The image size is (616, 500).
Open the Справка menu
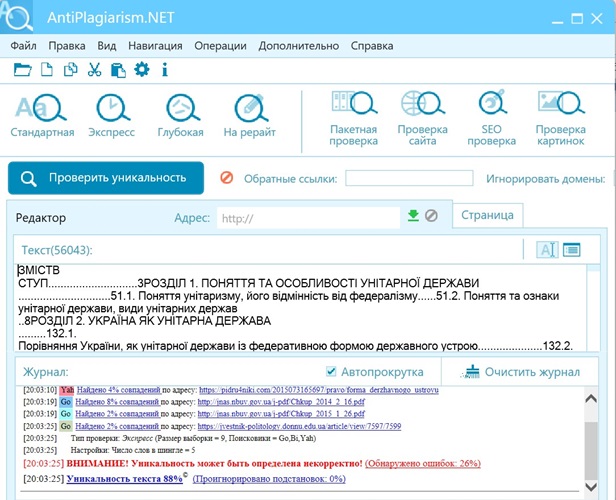[372, 46]
